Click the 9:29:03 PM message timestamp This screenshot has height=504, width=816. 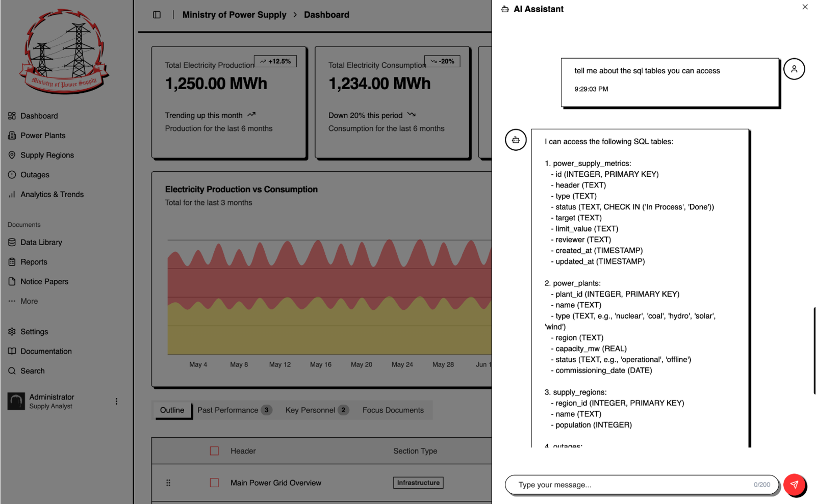pyautogui.click(x=591, y=89)
